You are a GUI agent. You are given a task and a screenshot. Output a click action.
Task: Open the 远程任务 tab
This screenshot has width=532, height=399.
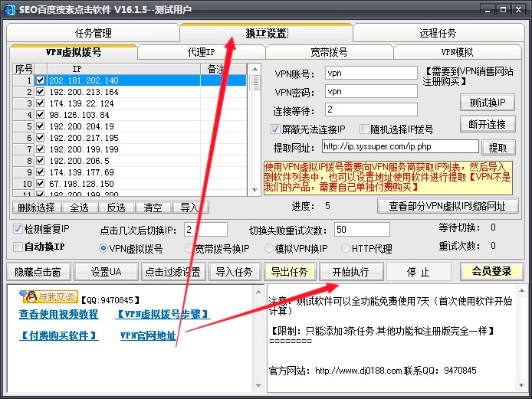(437, 33)
